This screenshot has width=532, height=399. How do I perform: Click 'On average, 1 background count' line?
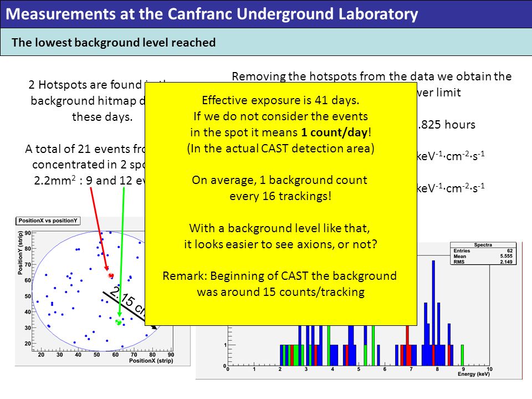point(279,180)
